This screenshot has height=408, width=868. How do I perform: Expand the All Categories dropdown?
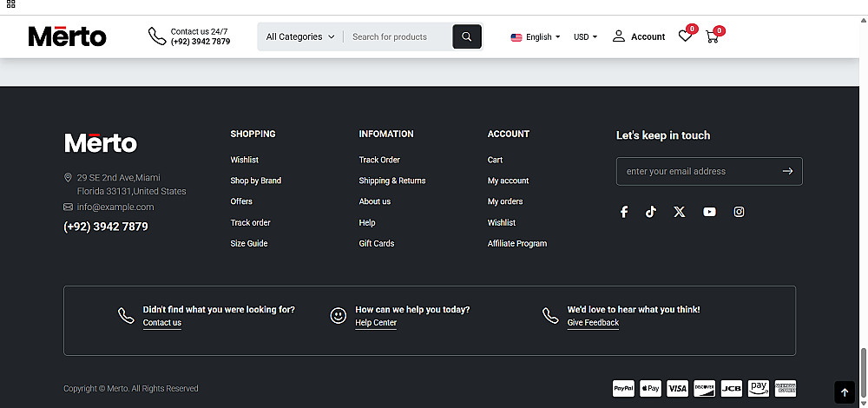[300, 36]
